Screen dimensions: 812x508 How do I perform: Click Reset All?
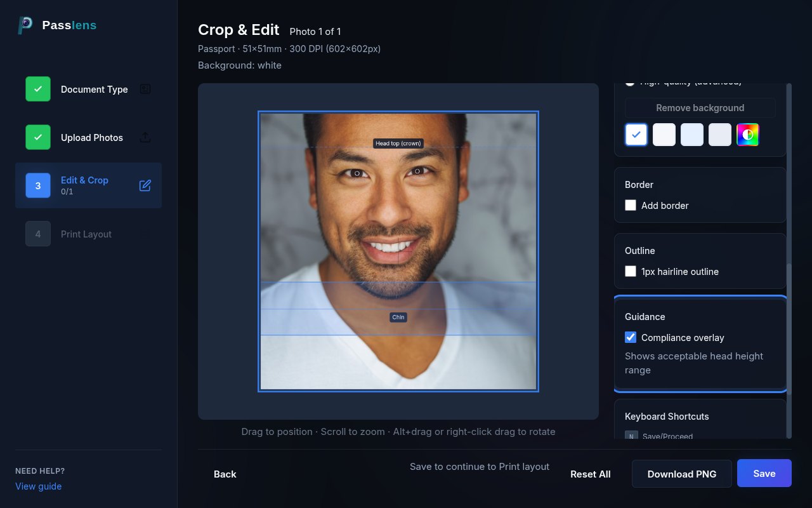pos(591,474)
